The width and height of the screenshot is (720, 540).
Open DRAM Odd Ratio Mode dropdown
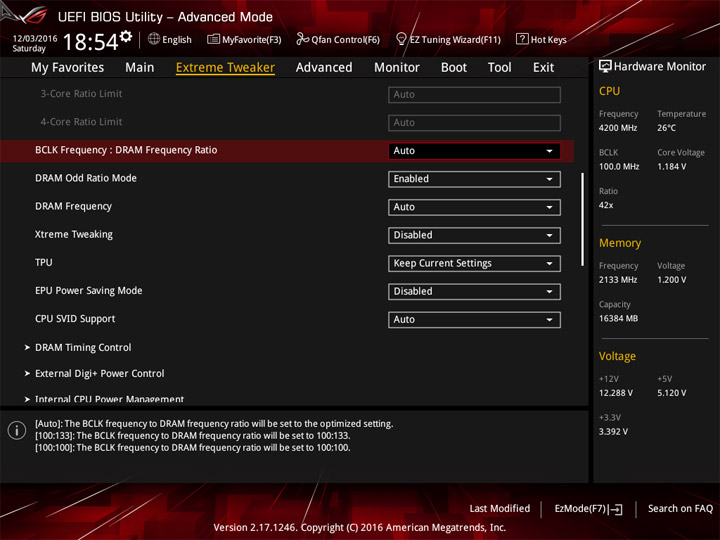(474, 179)
